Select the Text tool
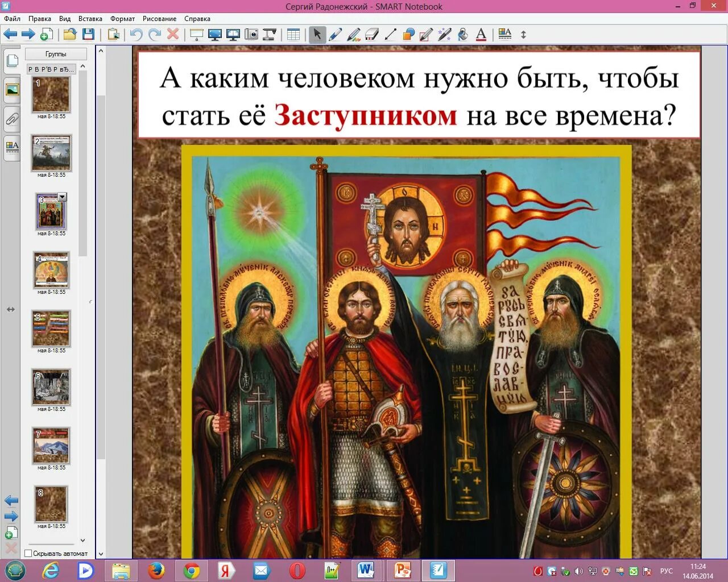Screen dimensions: 728x582 click(x=481, y=35)
